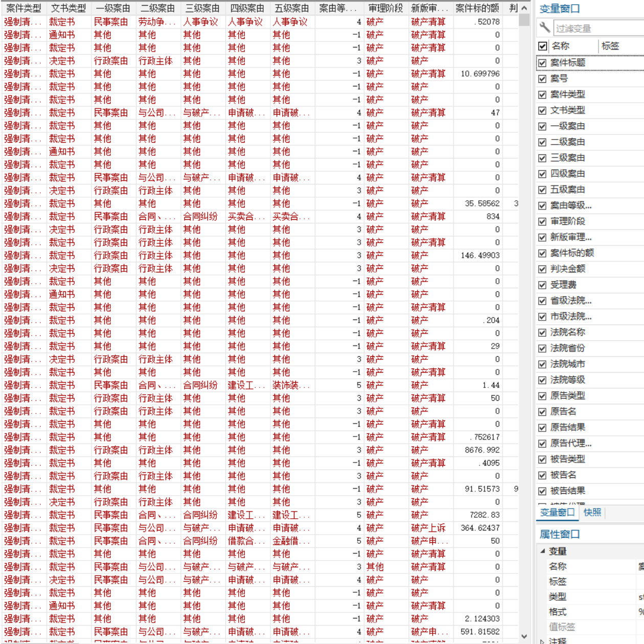Uncheck the 法院名称 variable checkbox
644x644 pixels.
pos(542,332)
